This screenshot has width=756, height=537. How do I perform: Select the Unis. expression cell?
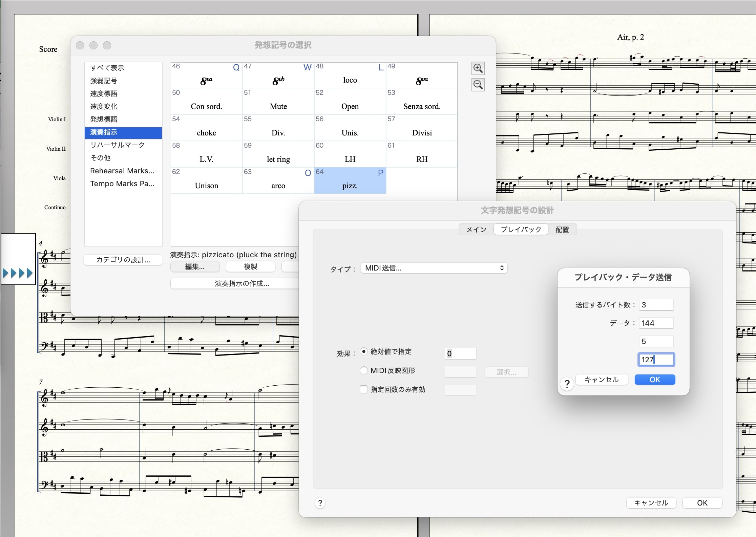[x=350, y=128]
